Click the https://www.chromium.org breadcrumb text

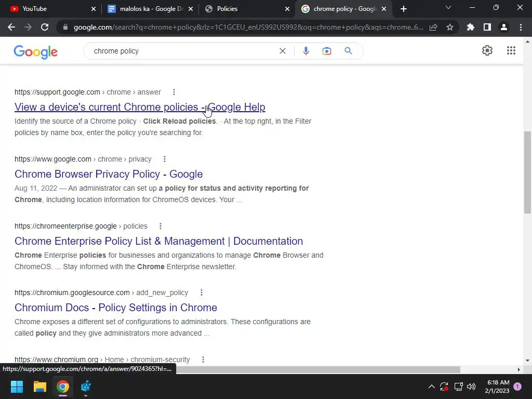pos(56,360)
